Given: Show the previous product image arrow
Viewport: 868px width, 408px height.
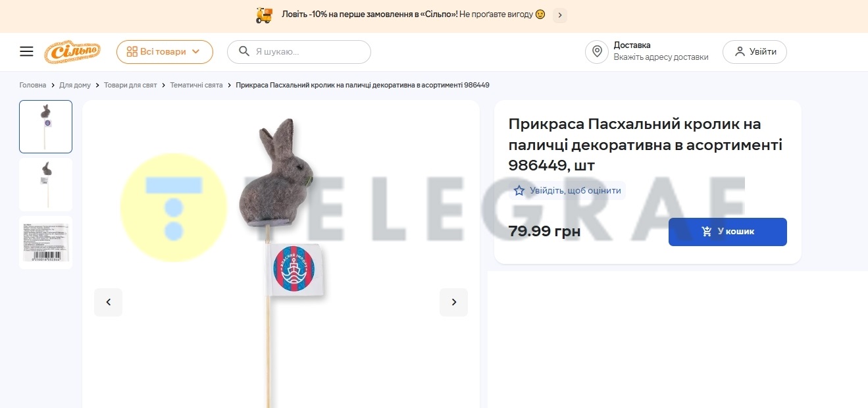Looking at the screenshot, I should click(x=109, y=302).
